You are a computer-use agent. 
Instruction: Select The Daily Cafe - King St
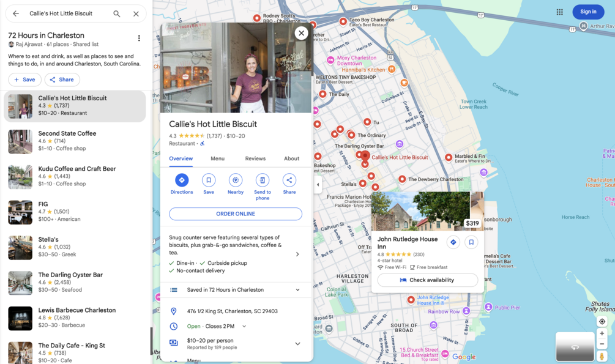pyautogui.click(x=75, y=352)
